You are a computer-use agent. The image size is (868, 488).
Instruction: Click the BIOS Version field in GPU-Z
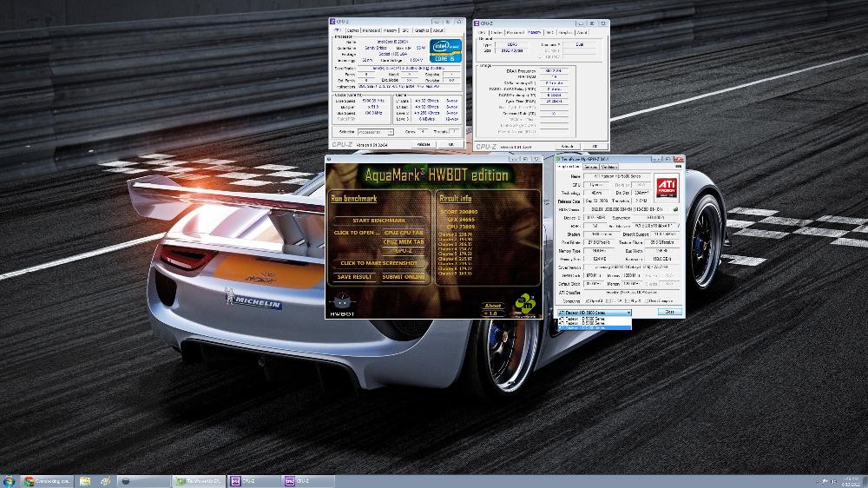(x=628, y=208)
